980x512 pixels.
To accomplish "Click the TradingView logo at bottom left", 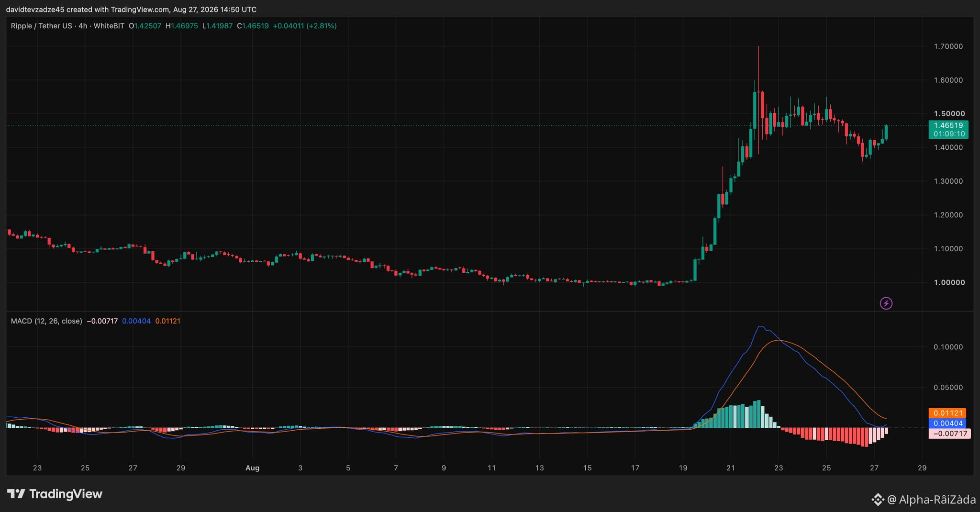I will tap(55, 494).
